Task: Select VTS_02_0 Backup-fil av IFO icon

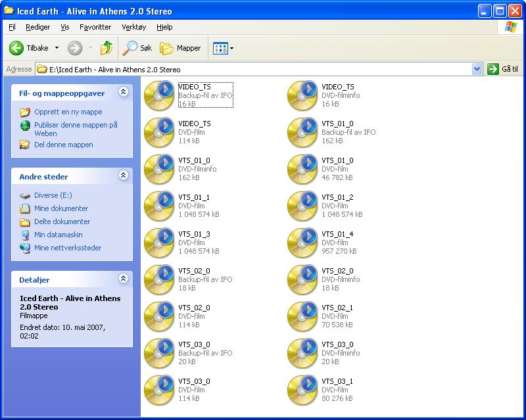Action: click(159, 280)
